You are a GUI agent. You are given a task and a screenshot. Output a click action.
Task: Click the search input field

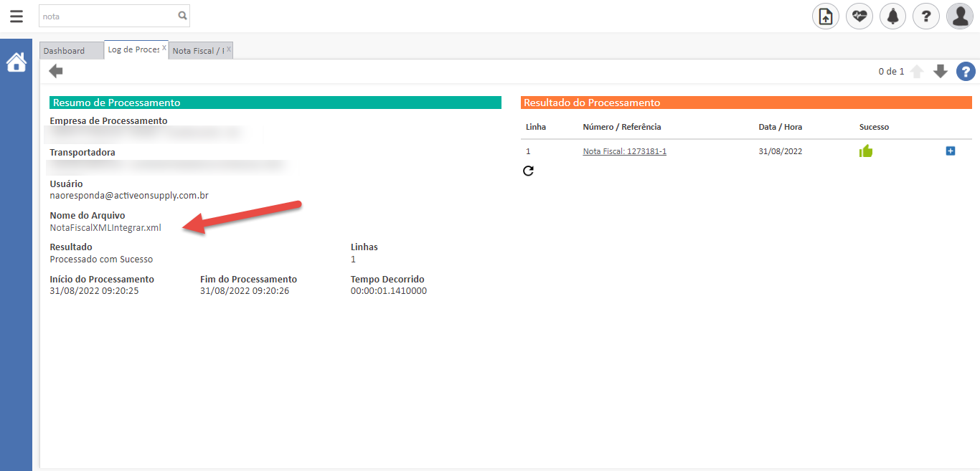108,15
